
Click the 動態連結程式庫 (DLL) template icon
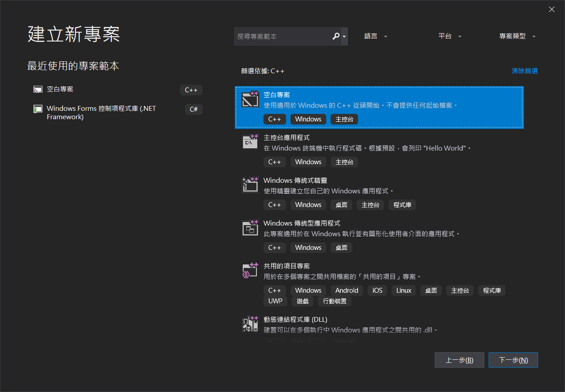(250, 324)
